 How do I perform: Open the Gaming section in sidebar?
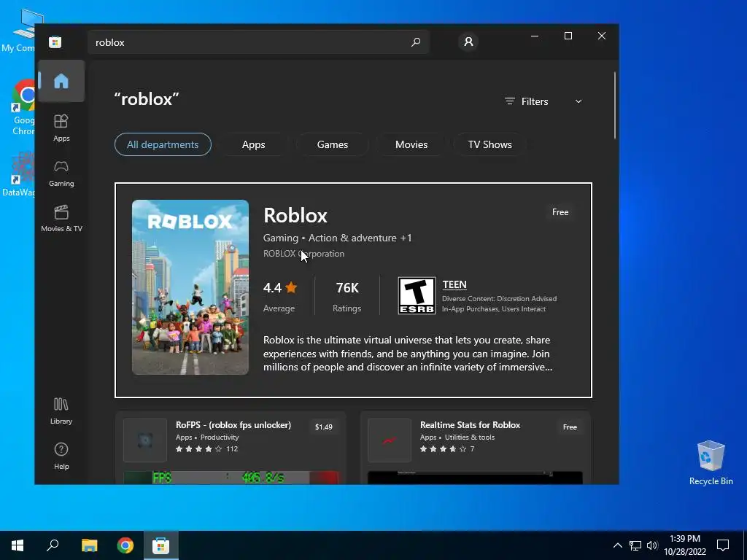pos(61,174)
